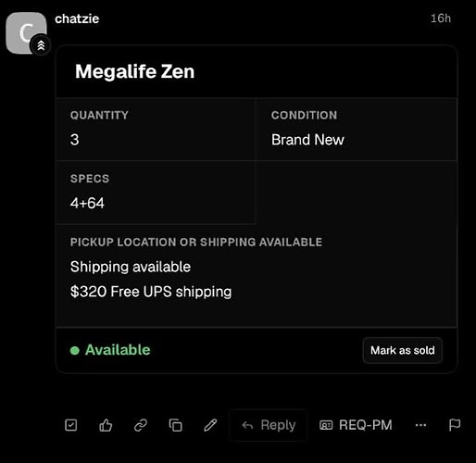Screen dimensions: 476x463
Task: Click the ID card icon beside REQ-PM
Action: (326, 425)
